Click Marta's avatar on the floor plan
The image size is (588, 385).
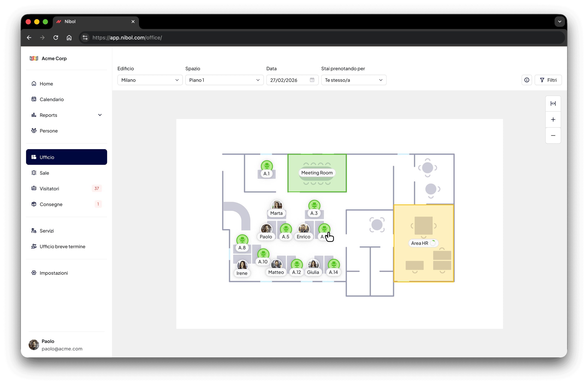coord(277,205)
